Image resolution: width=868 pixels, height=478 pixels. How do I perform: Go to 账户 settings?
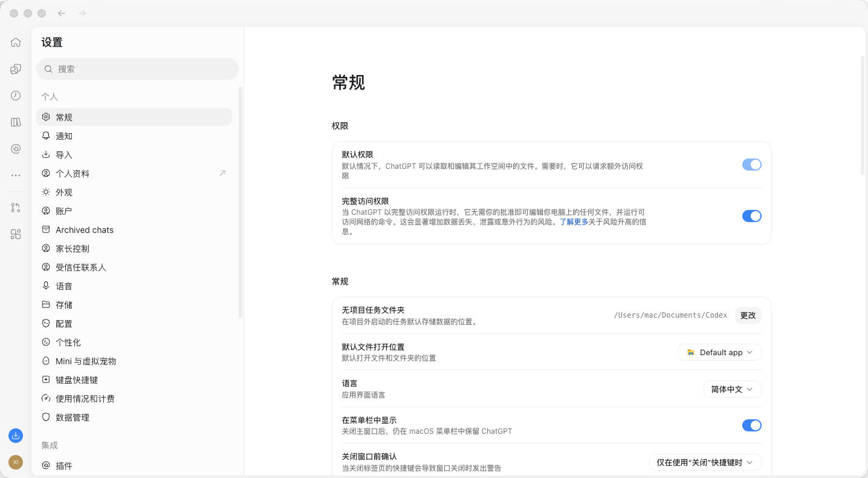point(134,211)
